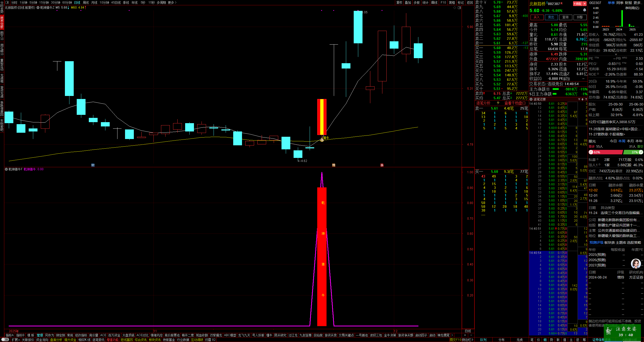Click the help question mark in 逐笔还原 header

tap(586, 99)
